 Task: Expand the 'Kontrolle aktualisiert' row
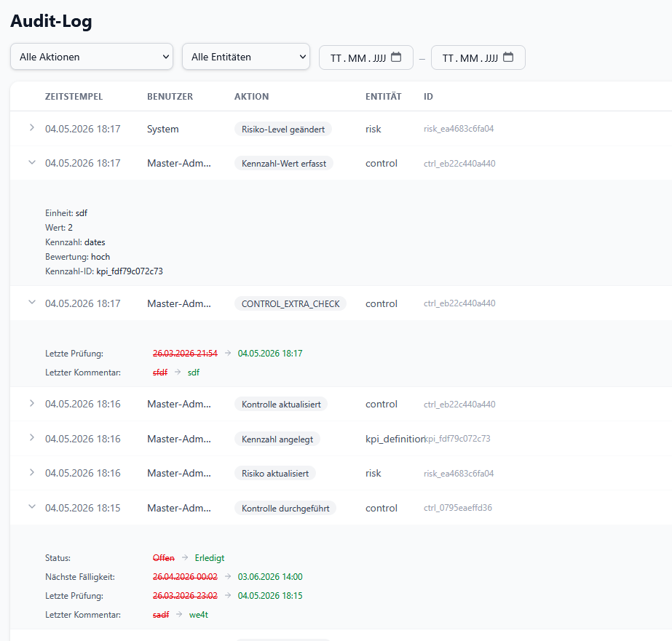pos(32,403)
